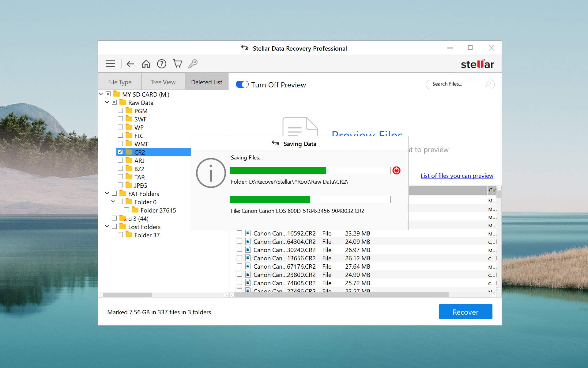Click file icon of Canon Can...16592.CR2
Viewport: 588px width, 368px height.
click(248, 233)
